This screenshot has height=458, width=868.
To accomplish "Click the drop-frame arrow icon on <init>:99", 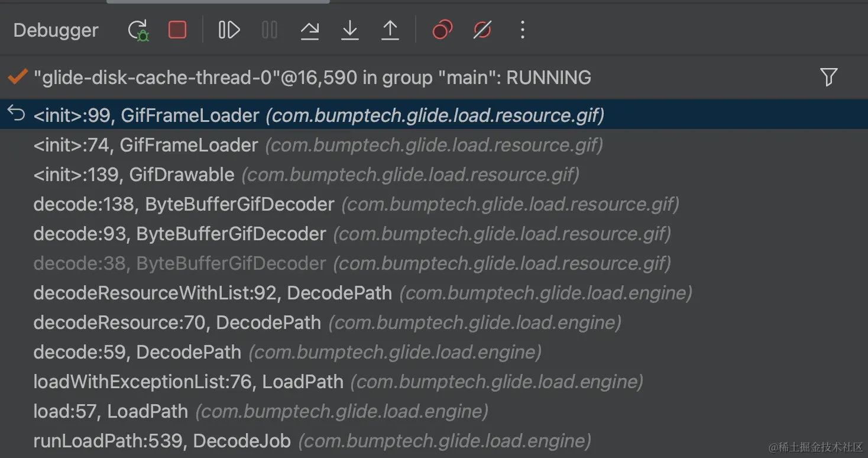I will (16, 113).
